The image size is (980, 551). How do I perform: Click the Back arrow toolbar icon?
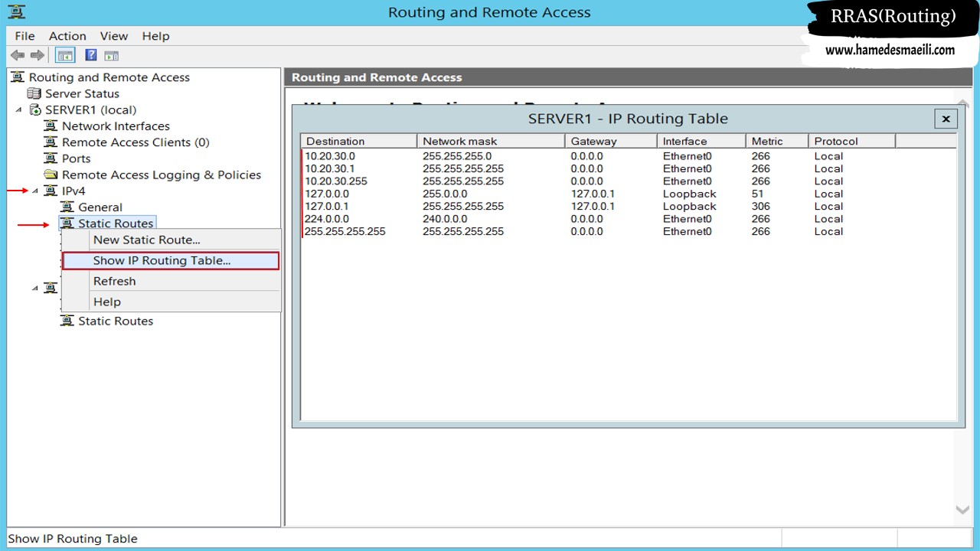click(18, 55)
